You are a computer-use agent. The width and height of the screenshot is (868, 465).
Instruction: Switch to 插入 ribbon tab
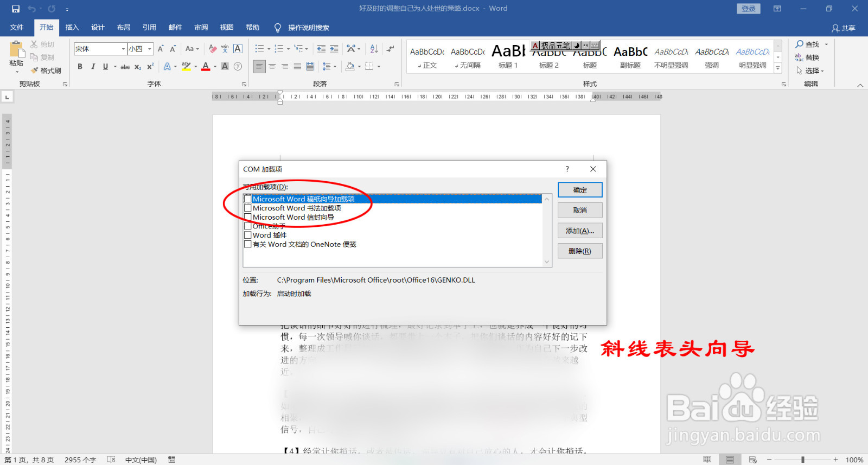pos(72,28)
